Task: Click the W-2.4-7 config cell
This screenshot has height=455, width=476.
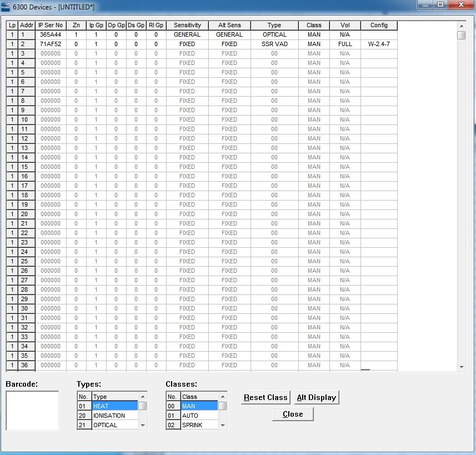Action: pyautogui.click(x=379, y=44)
